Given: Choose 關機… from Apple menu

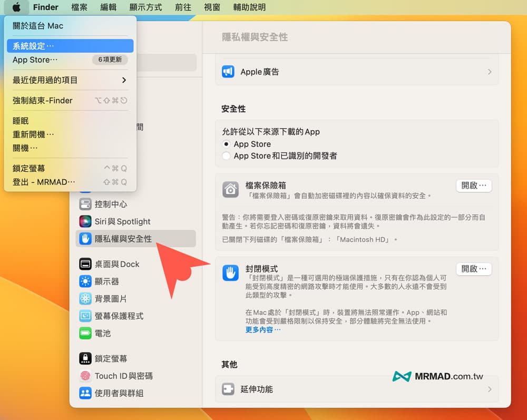Looking at the screenshot, I should click(x=70, y=148).
